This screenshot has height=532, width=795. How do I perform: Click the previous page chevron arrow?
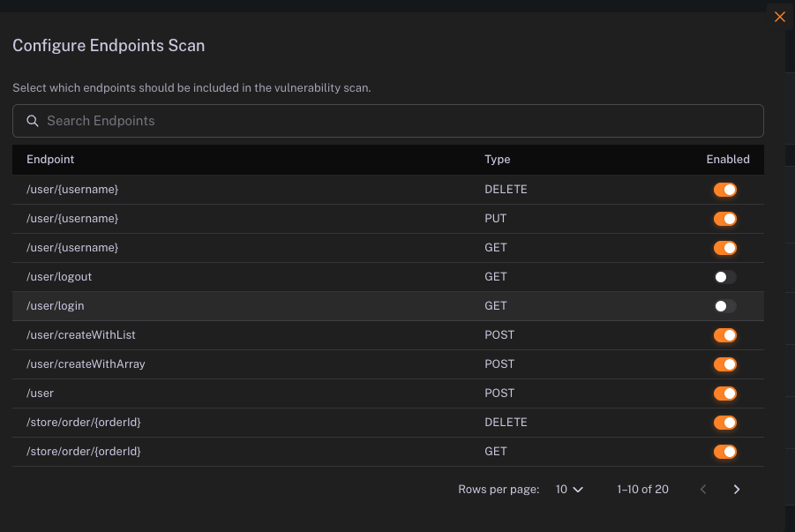coord(702,489)
